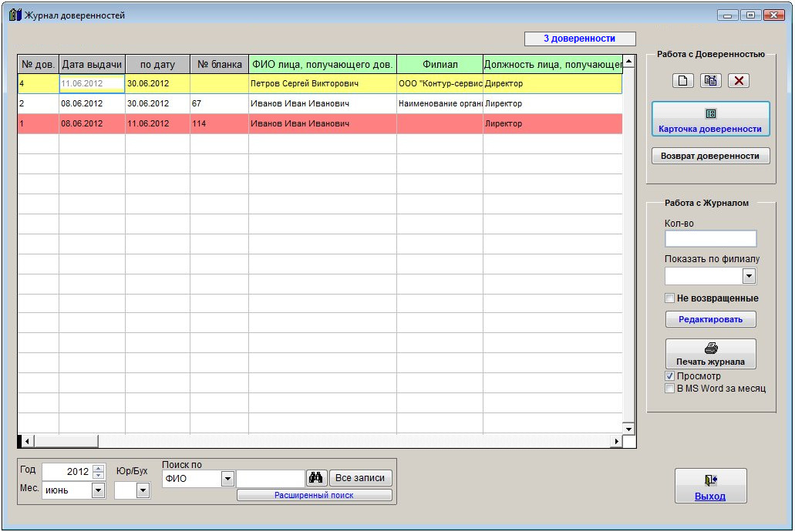Screen dimensions: 795x532
Task: Click the Выход exit button
Action: (x=710, y=485)
